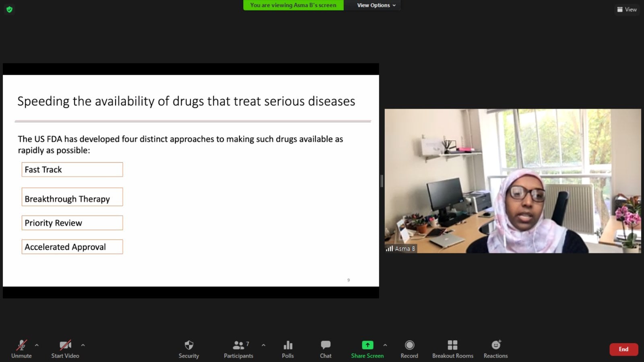The height and width of the screenshot is (362, 644).
Task: Expand audio options arrow beside Unmute
Action: click(37, 345)
